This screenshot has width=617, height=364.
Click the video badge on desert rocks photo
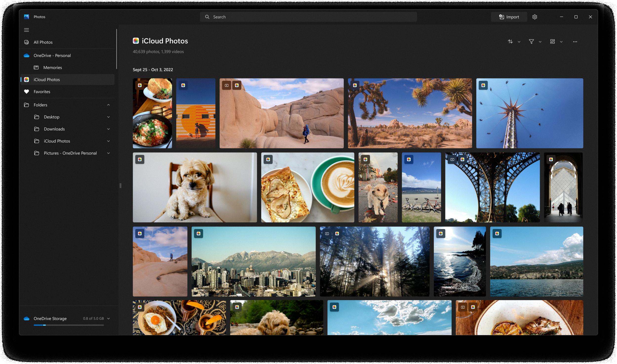coord(226,85)
